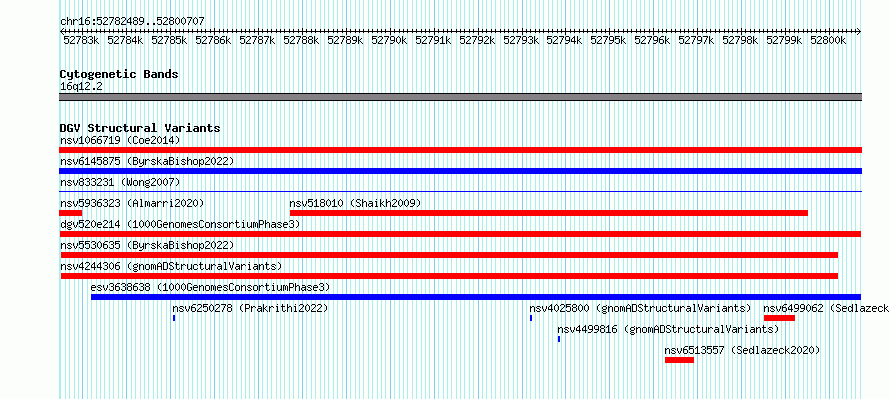This screenshot has height=399, width=890.
Task: Click the nsv5530635 (ByrskaBishop2022) label
Action: [x=147, y=245]
